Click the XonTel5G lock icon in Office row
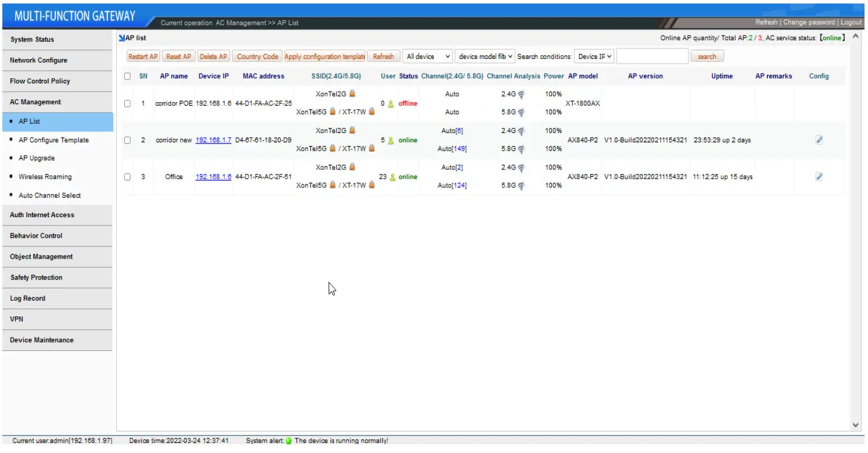 pyautogui.click(x=332, y=185)
